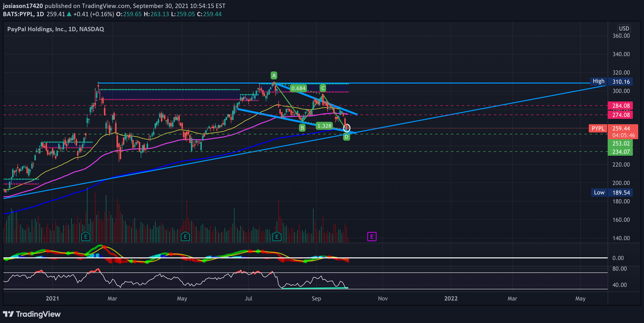The height and width of the screenshot is (323, 644).
Task: Click the O:259.65 open value in header
Action: pos(129,14)
